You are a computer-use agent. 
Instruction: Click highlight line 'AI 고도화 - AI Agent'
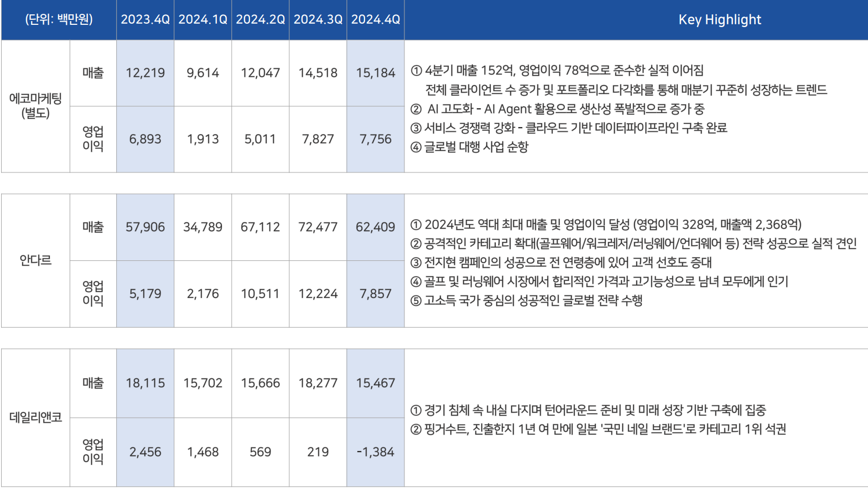click(x=558, y=109)
